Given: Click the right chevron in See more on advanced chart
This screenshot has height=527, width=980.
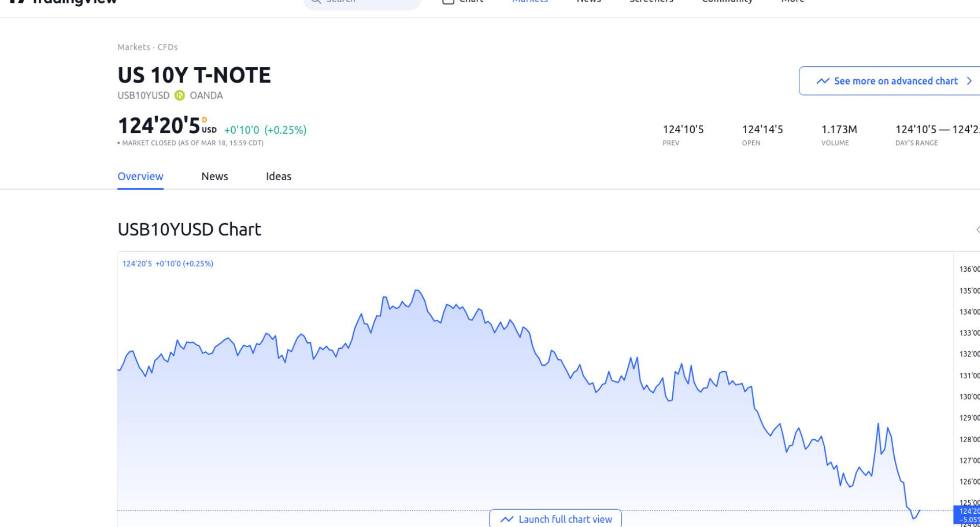Looking at the screenshot, I should (x=969, y=81).
